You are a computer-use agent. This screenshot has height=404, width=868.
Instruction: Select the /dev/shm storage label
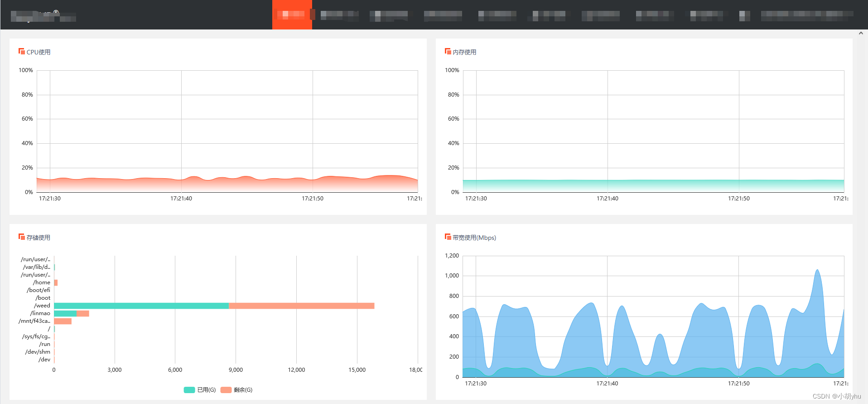(38, 352)
